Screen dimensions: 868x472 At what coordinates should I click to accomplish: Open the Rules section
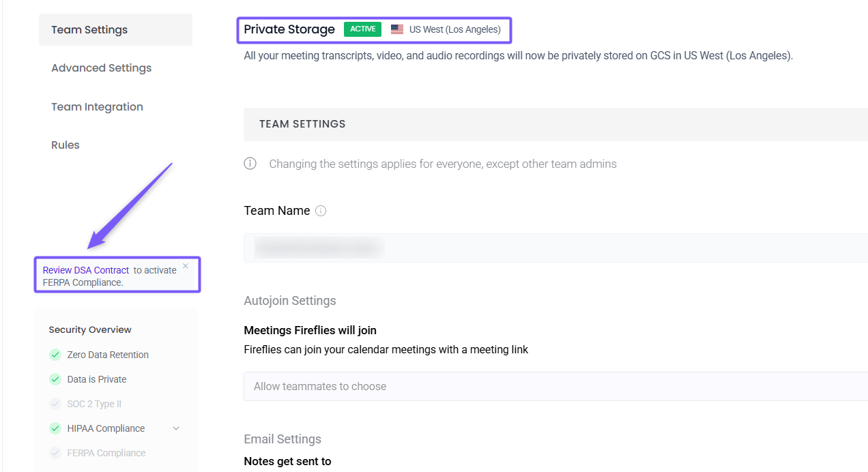pyautogui.click(x=66, y=145)
